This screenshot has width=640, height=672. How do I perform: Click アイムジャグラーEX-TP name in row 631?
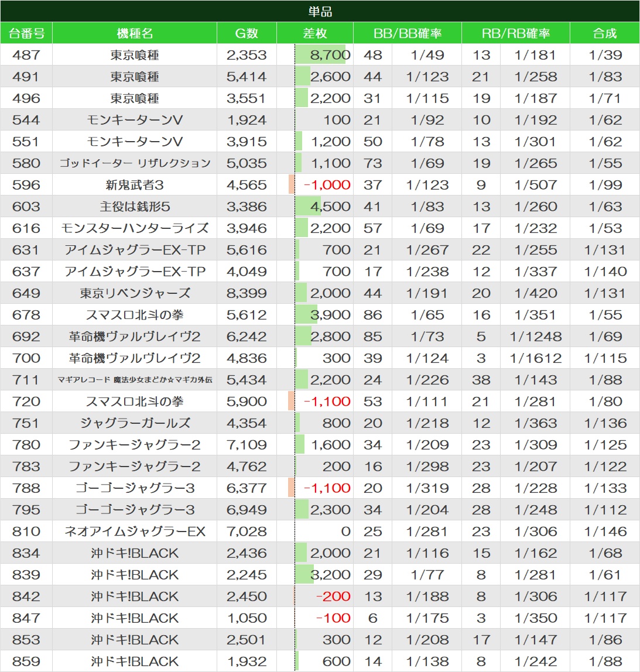click(x=135, y=250)
